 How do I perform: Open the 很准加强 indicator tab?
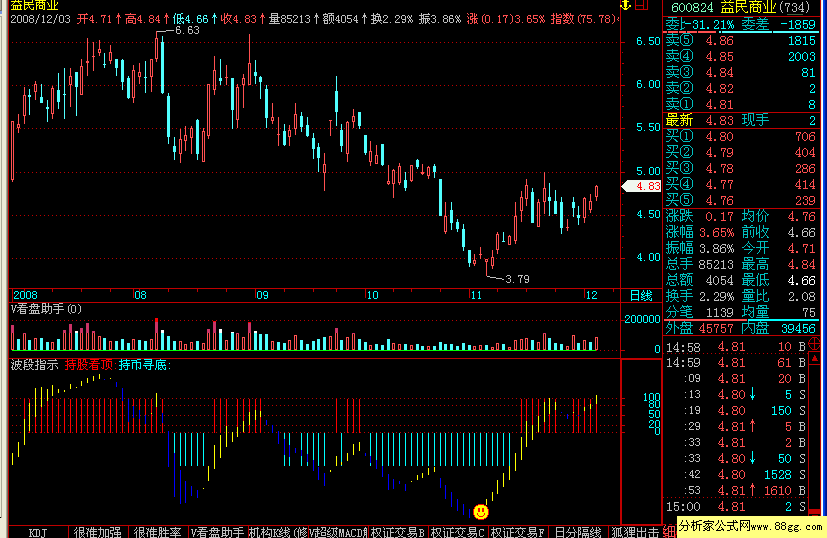pyautogui.click(x=98, y=532)
